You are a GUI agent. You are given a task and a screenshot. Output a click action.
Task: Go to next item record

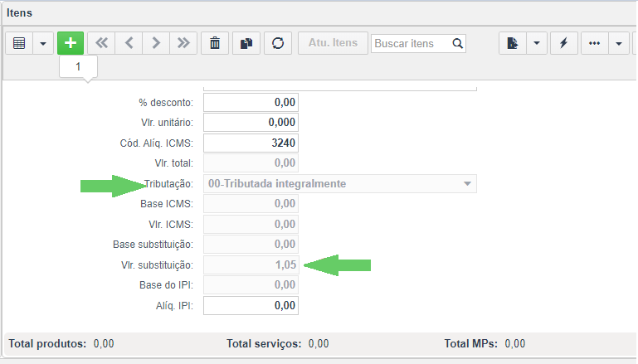tap(156, 43)
